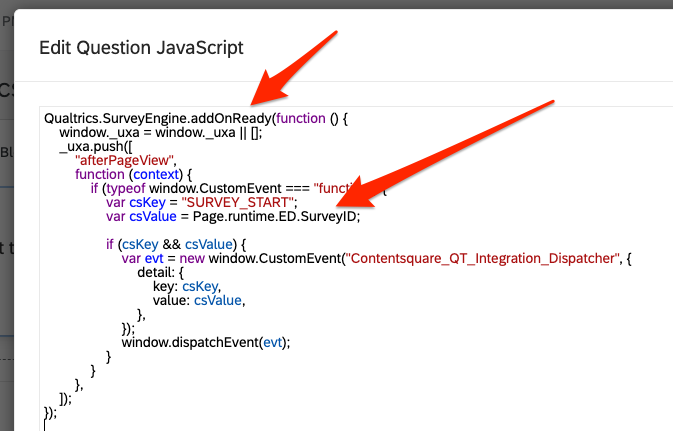Click the 'window.dispatchEvent(evt);' line

tap(206, 342)
